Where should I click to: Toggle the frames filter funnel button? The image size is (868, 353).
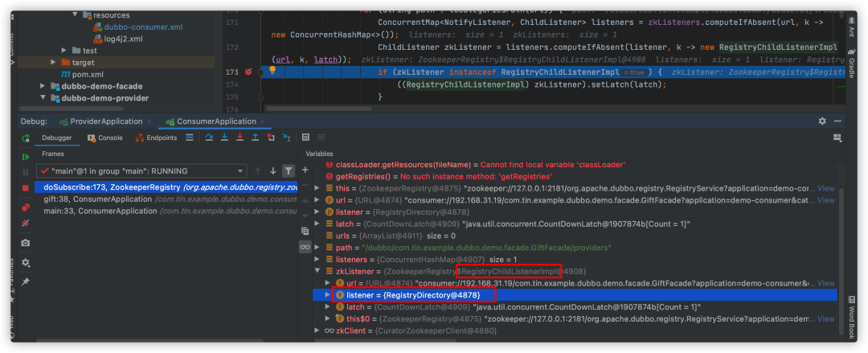[x=289, y=171]
